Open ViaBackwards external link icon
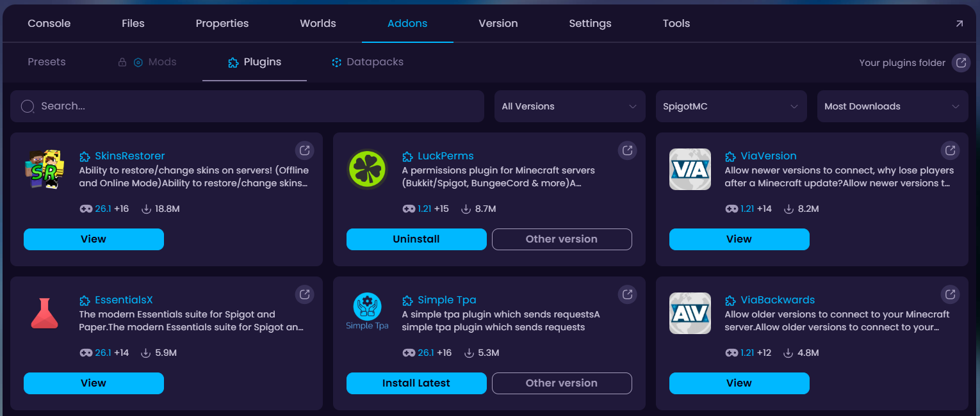980x416 pixels. (951, 294)
